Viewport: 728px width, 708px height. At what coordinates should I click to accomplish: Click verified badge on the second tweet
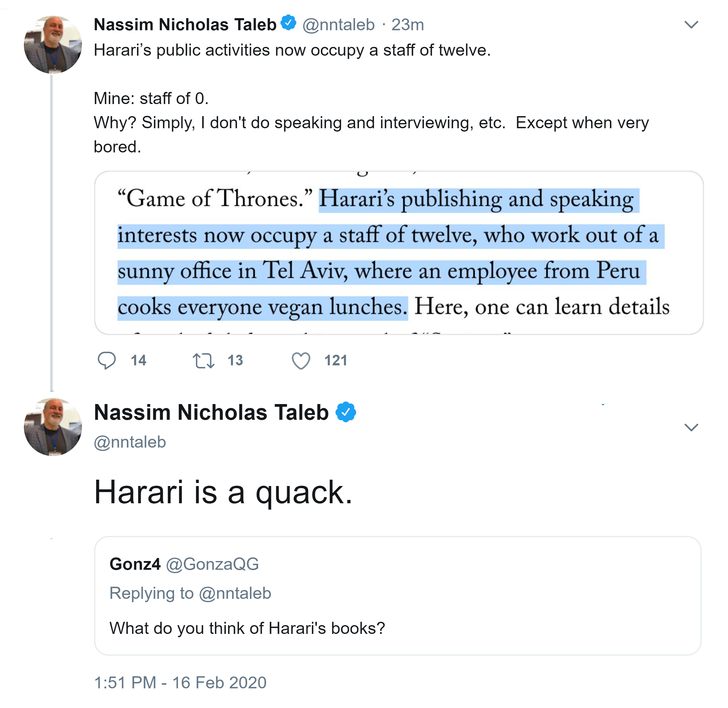(x=346, y=412)
